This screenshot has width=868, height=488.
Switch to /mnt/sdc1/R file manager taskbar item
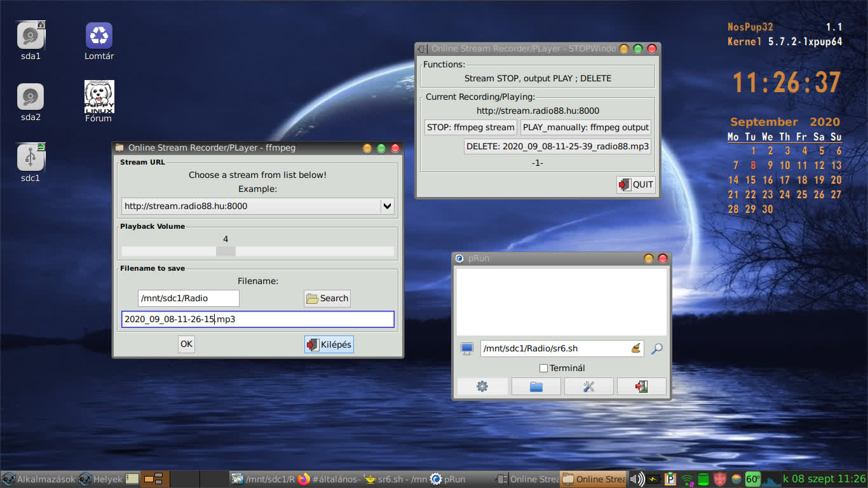pyautogui.click(x=262, y=479)
